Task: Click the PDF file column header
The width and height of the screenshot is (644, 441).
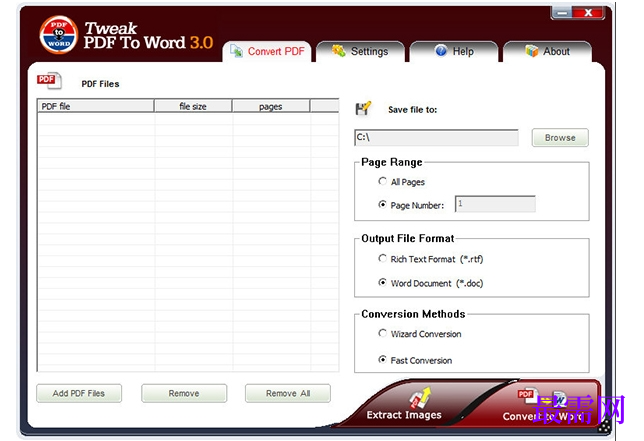Action: point(96,106)
